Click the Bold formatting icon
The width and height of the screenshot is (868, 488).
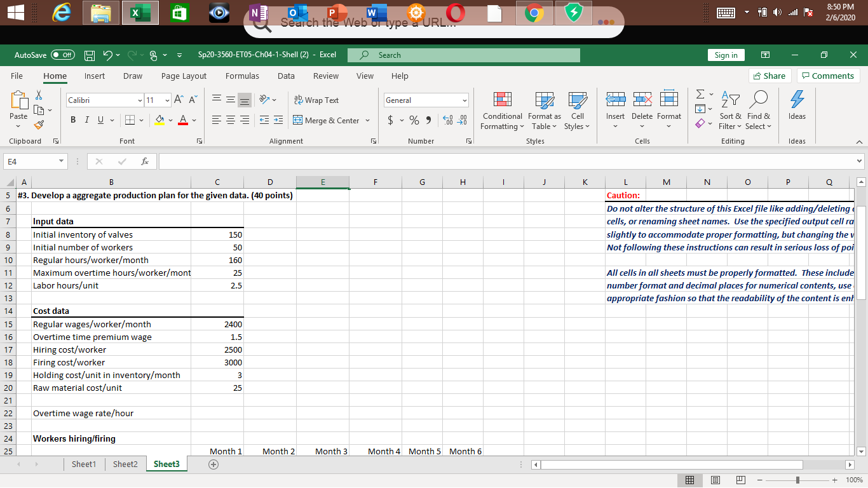[x=73, y=120]
